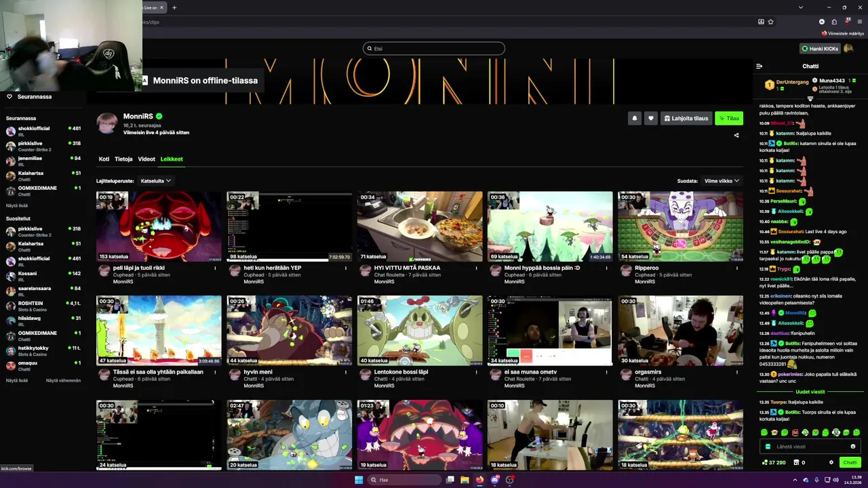Open a new browser tab
This screenshot has height=488, width=868.
point(174,7)
